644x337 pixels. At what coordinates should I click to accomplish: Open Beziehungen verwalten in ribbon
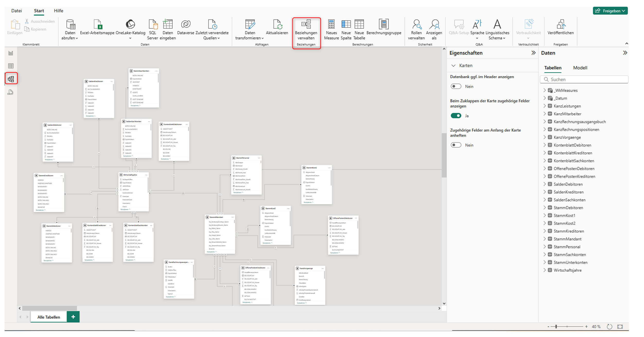[306, 30]
